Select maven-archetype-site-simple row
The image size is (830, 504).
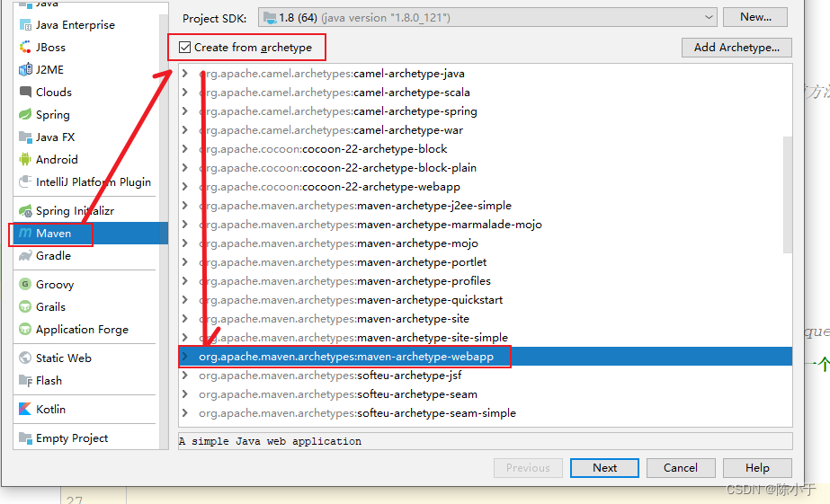[486, 338]
